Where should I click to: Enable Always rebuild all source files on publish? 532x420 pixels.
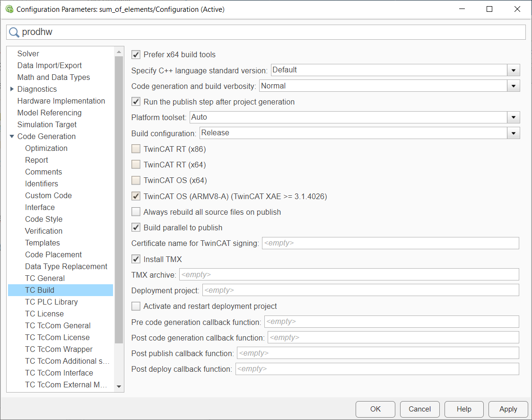[136, 212]
